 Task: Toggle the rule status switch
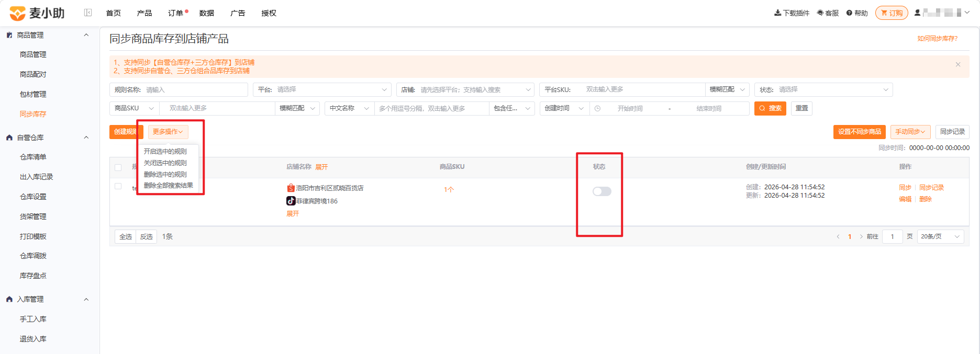[602, 191]
